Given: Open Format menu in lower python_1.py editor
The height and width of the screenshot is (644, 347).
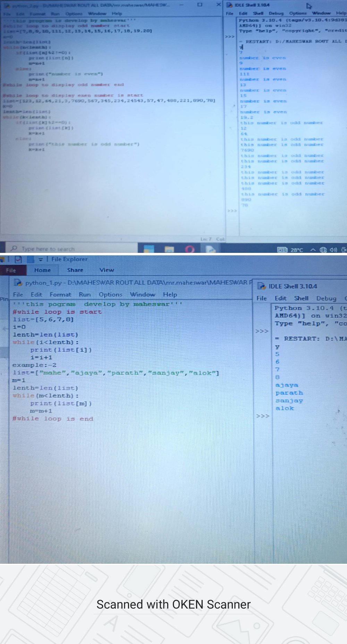Looking at the screenshot, I should tap(60, 295).
